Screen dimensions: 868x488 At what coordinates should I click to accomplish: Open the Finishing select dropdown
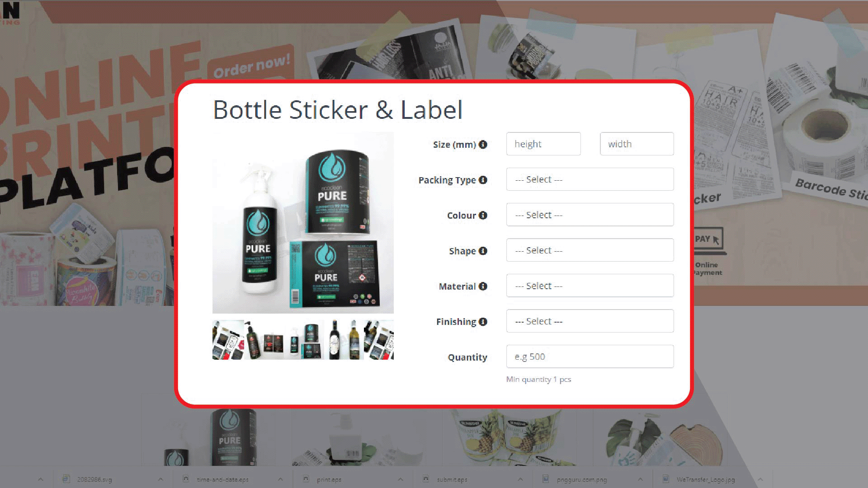pyautogui.click(x=590, y=321)
